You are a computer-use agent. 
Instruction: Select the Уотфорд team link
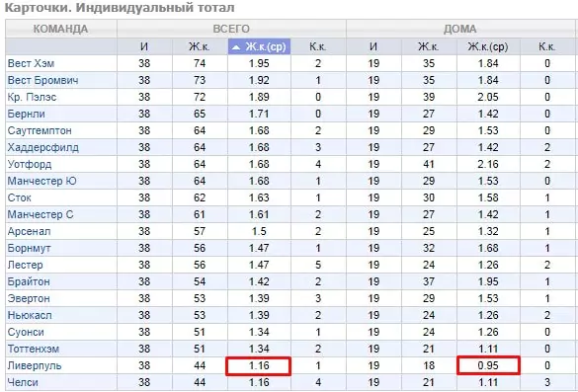(x=30, y=164)
